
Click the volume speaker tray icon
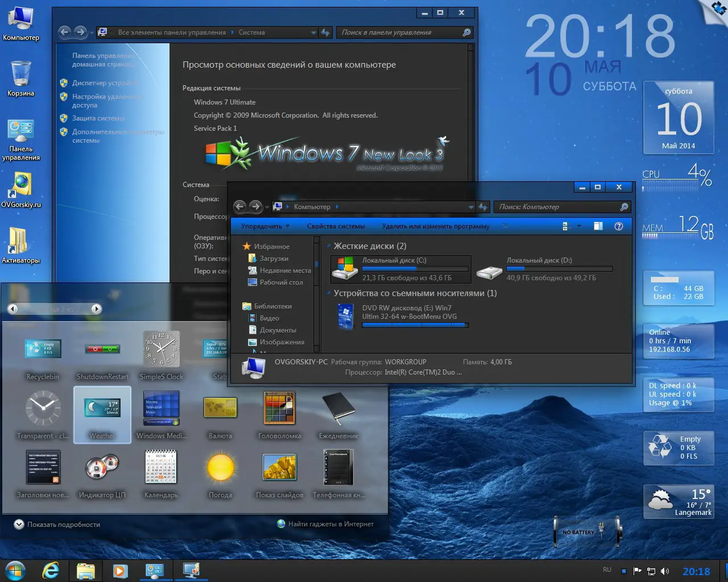point(665,571)
